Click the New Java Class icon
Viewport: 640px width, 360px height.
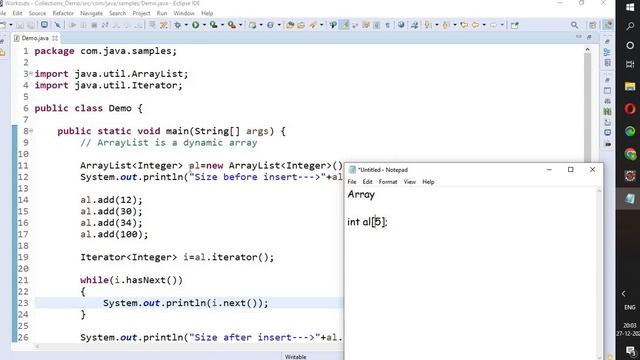(x=270, y=25)
